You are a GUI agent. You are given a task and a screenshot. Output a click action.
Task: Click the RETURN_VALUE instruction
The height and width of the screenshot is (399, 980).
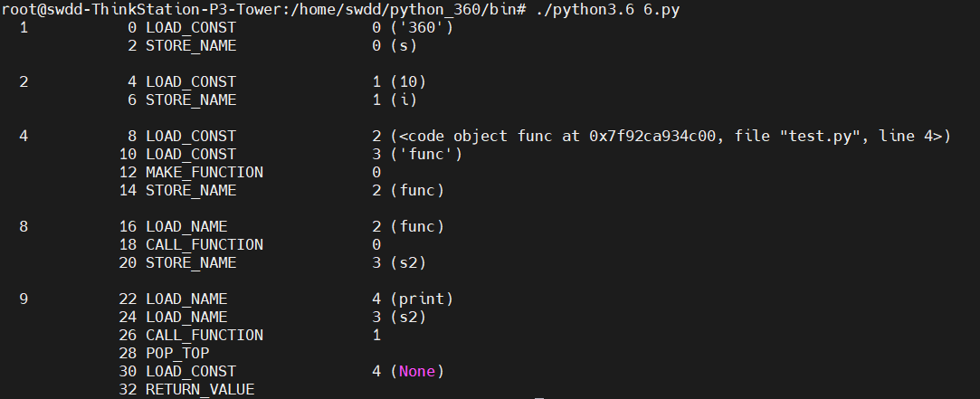click(200, 389)
